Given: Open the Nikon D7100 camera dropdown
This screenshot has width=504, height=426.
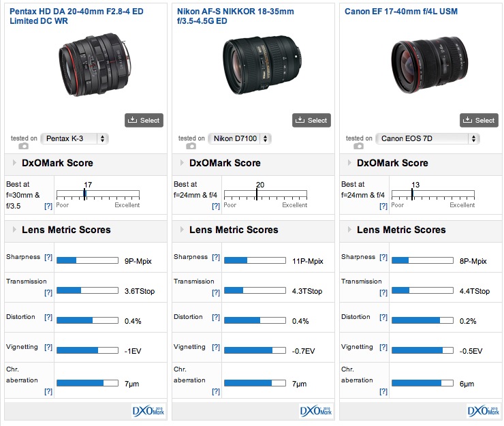Looking at the screenshot, I should click(240, 138).
